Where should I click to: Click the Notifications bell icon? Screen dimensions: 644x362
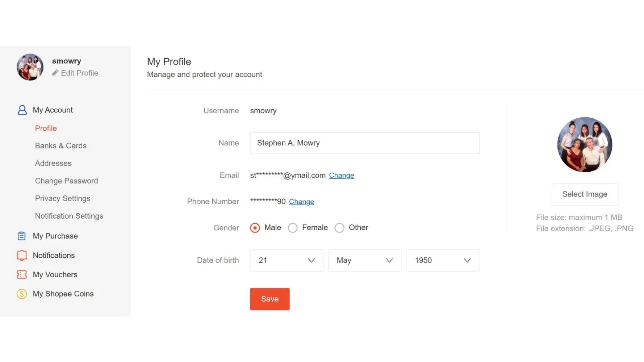pyautogui.click(x=22, y=255)
